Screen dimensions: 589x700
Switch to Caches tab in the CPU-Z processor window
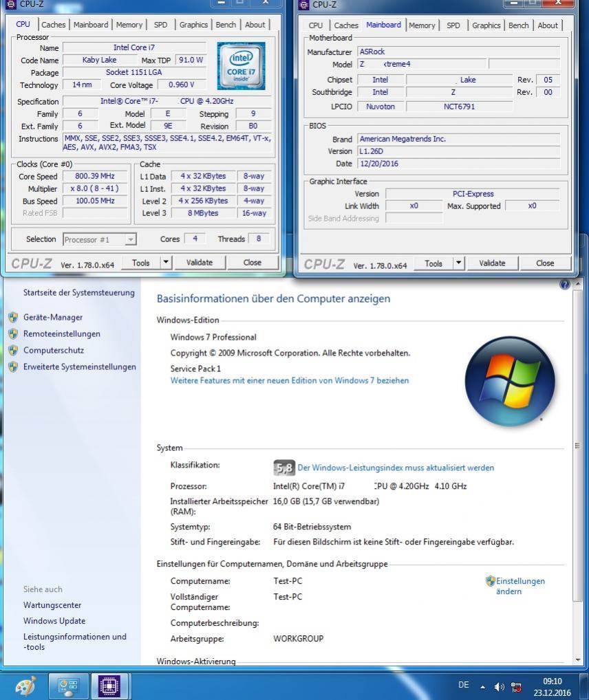click(x=53, y=25)
